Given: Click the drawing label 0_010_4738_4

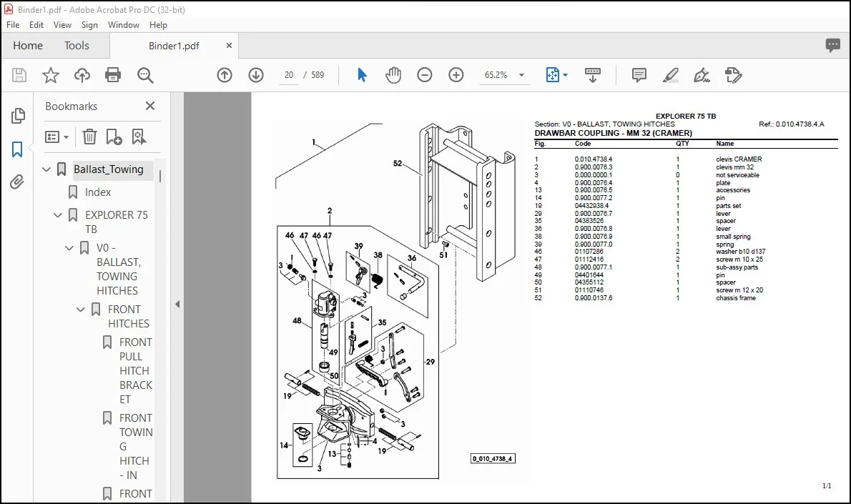Looking at the screenshot, I should click(492, 458).
